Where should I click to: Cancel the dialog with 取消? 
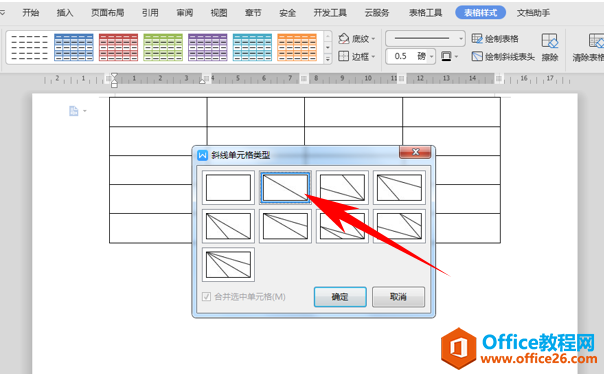point(398,297)
